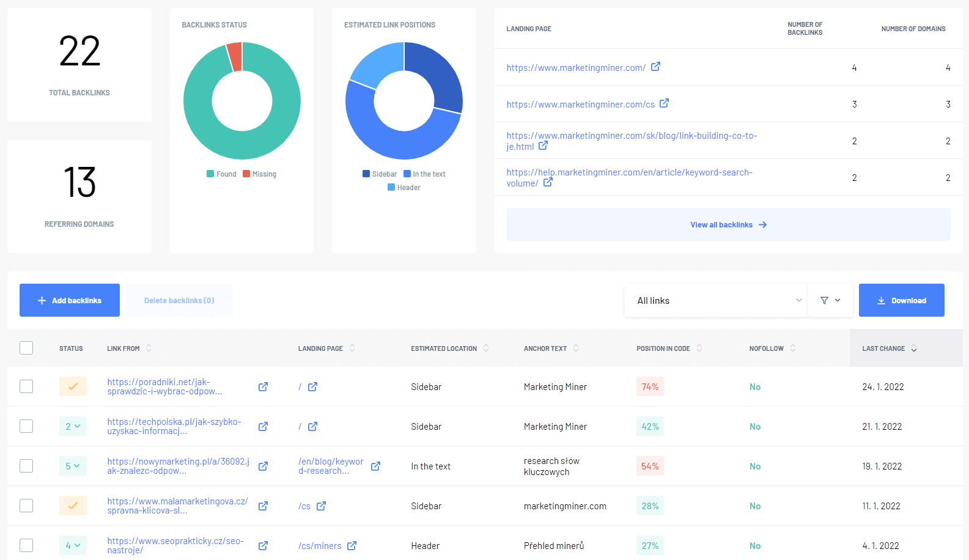Open the keyword-search-volume help article link

click(629, 178)
